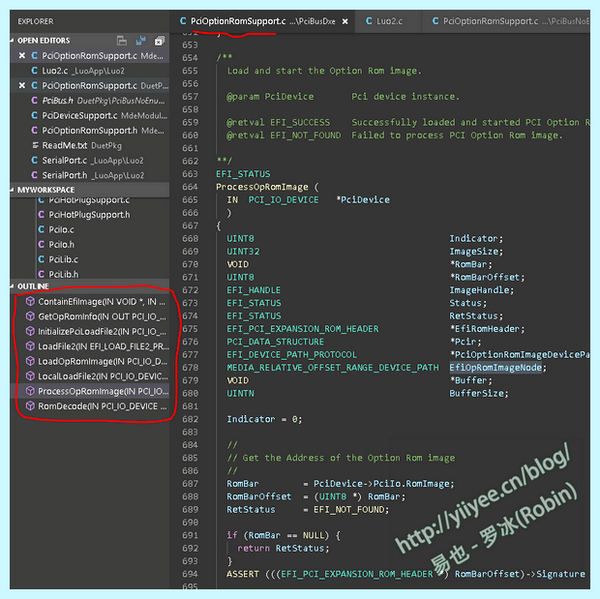Click the C file icon beside PciIo.c
Screen dimensions: 600x599
coord(41,230)
